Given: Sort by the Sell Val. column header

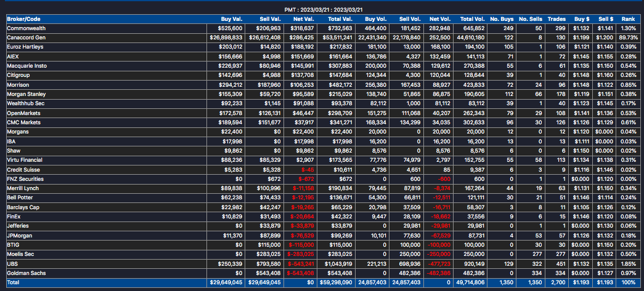Looking at the screenshot, I should point(270,19).
